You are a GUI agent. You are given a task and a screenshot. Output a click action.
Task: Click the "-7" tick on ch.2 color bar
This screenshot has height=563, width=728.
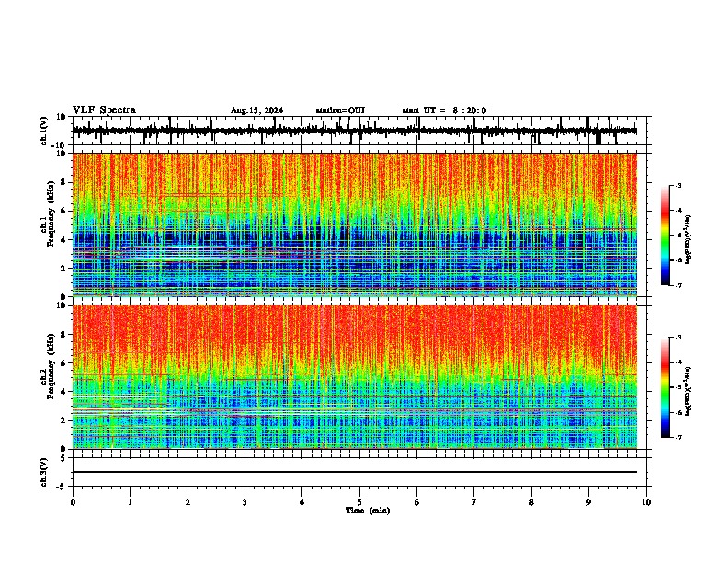click(678, 437)
